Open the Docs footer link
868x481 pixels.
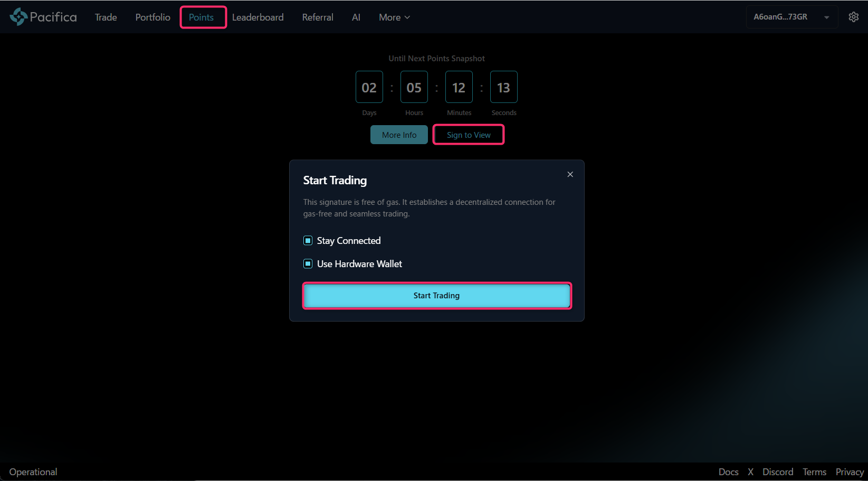point(728,472)
